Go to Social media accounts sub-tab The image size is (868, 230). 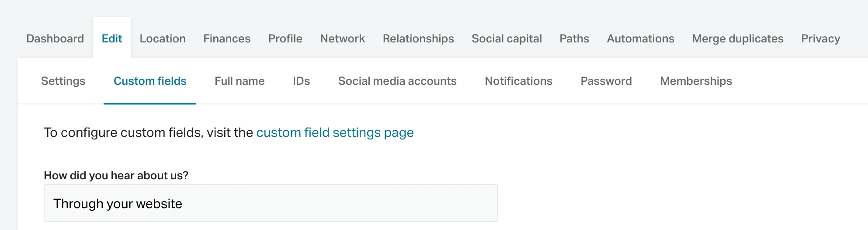(x=397, y=81)
